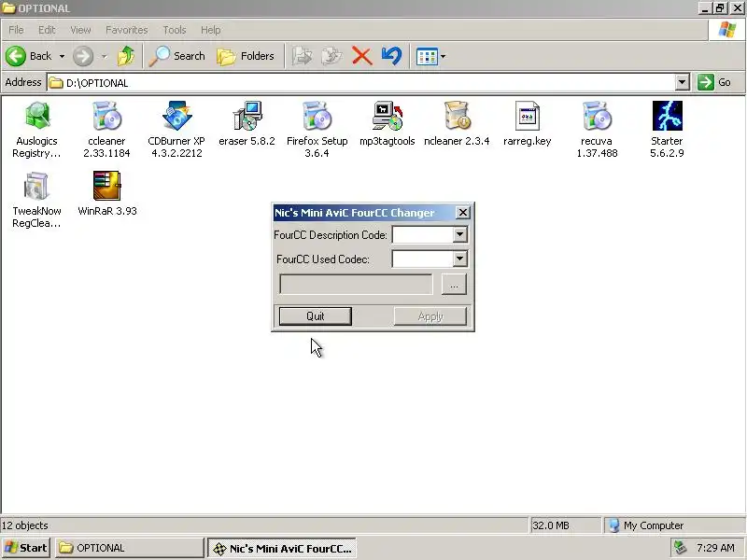Go Back in Explorer toolbar

click(29, 56)
